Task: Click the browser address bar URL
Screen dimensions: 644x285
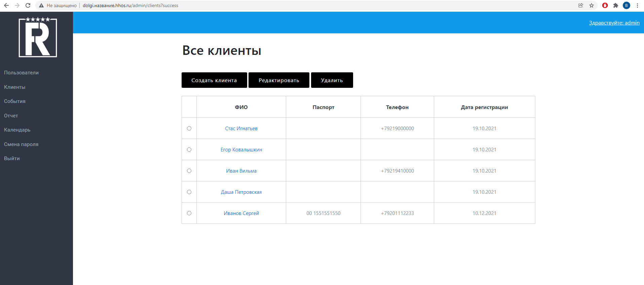Action: pos(130,5)
